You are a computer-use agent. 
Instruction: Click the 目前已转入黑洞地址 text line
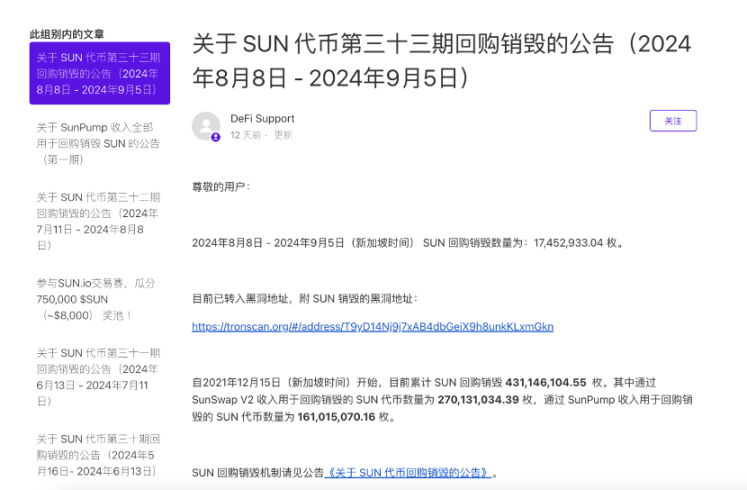305,299
